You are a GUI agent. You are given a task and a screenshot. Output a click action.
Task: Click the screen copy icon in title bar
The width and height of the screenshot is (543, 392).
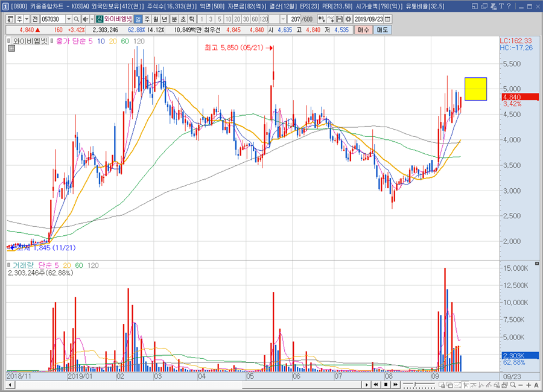coord(484,6)
